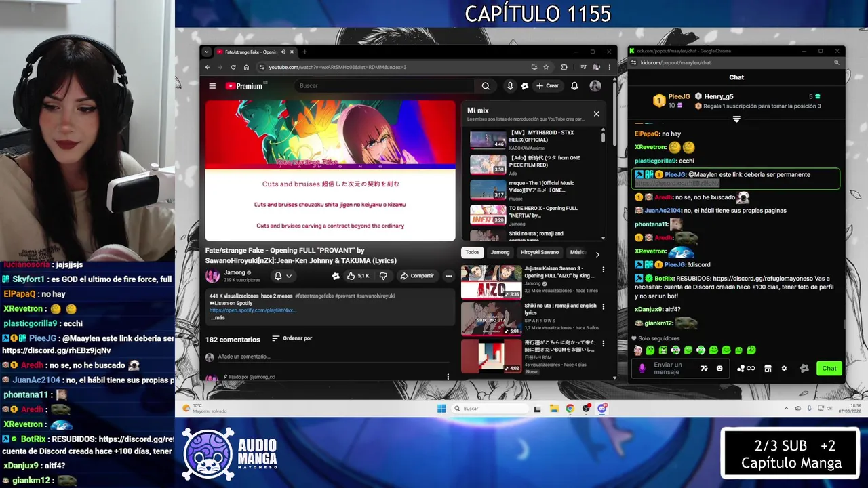The width and height of the screenshot is (868, 488).
Task: Select the Todos filter chip
Action: [x=473, y=252]
